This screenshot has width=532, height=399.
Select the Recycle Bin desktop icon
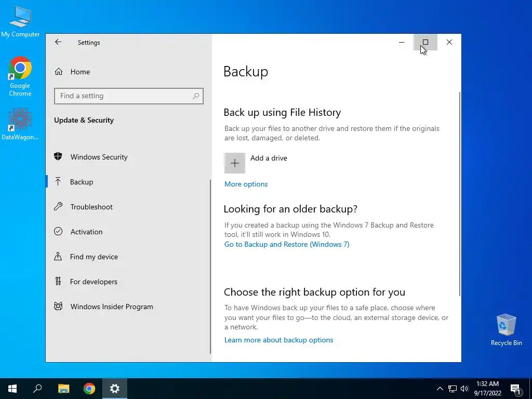click(x=506, y=330)
